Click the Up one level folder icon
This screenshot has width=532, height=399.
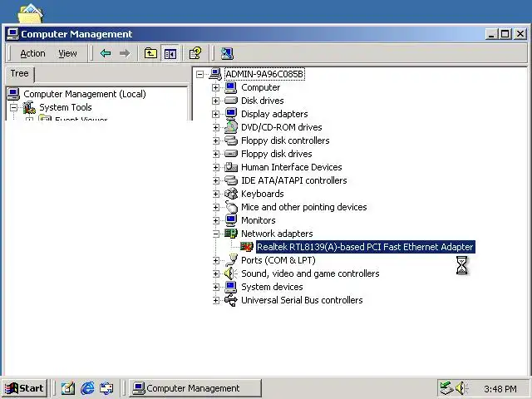[150, 53]
